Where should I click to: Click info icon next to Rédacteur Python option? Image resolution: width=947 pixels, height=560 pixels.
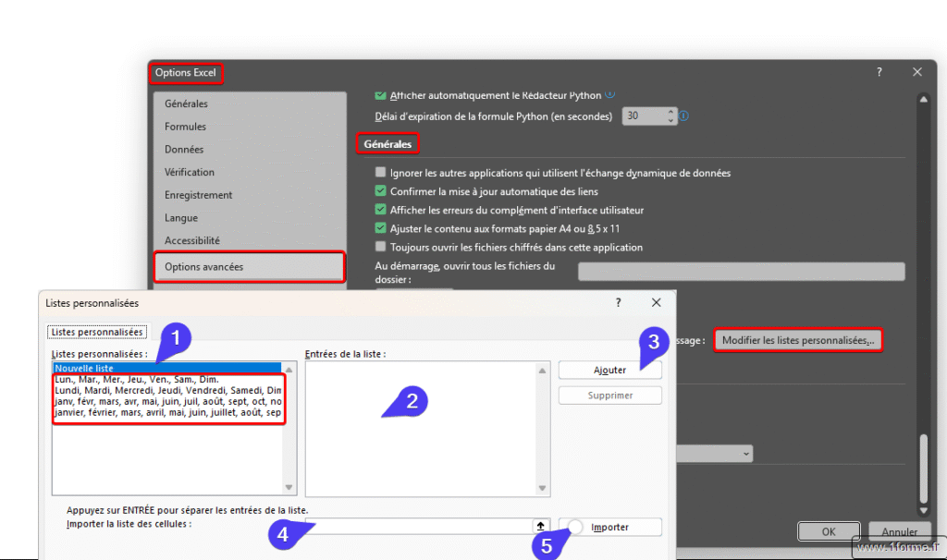[x=610, y=95]
